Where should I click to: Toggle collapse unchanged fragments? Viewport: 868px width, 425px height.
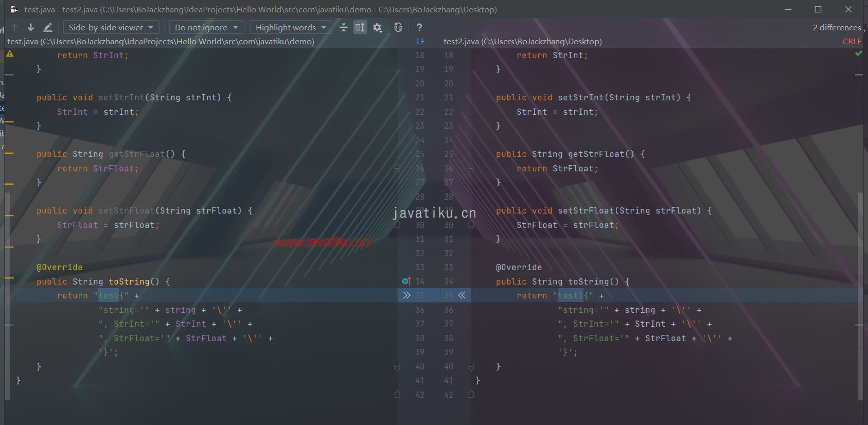(344, 28)
